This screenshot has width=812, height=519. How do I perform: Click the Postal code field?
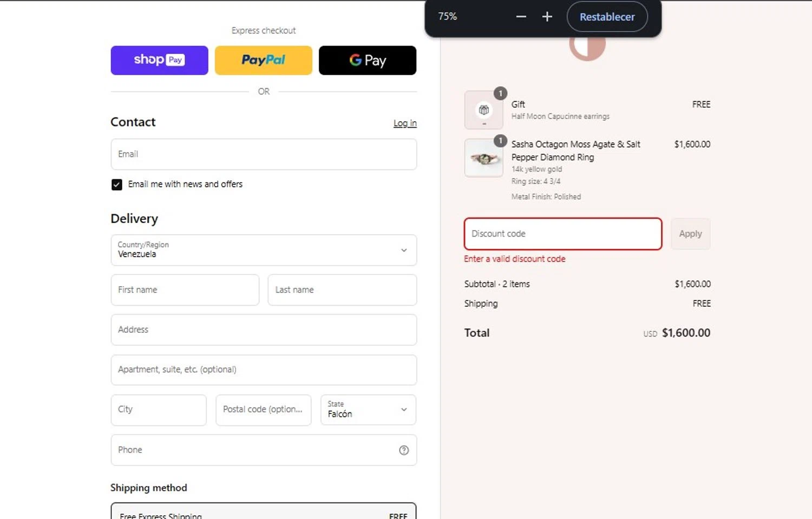coord(264,410)
